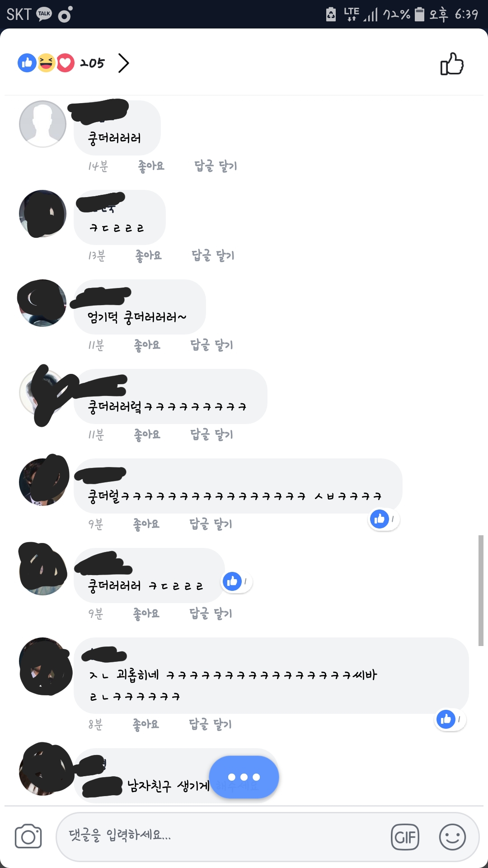
Task: Open default silhouette profile picture of first commenter
Action: click(x=42, y=124)
